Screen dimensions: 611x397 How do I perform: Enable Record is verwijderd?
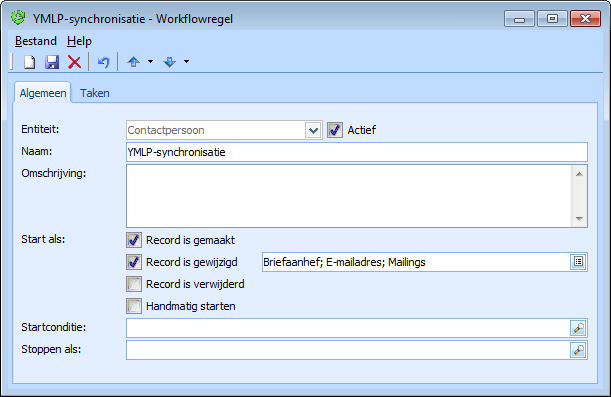click(x=134, y=284)
